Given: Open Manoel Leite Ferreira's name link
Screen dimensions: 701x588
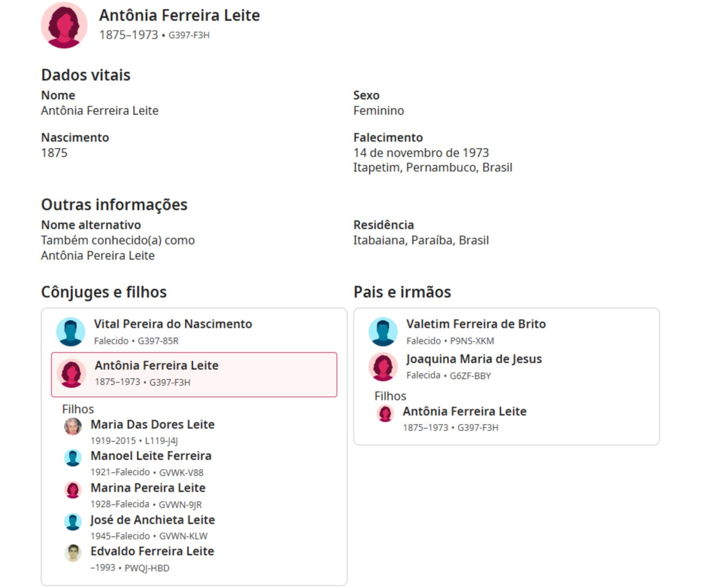Looking at the screenshot, I should (x=151, y=456).
